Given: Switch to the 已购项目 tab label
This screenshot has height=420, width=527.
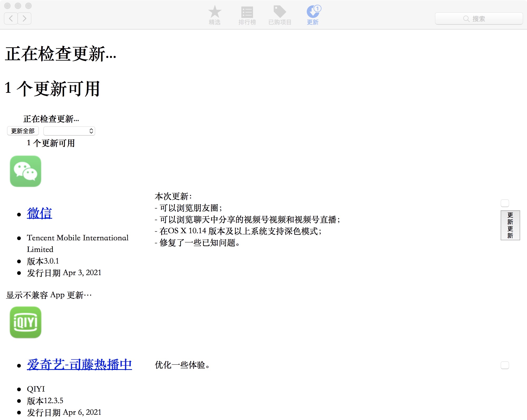Looking at the screenshot, I should tap(280, 22).
